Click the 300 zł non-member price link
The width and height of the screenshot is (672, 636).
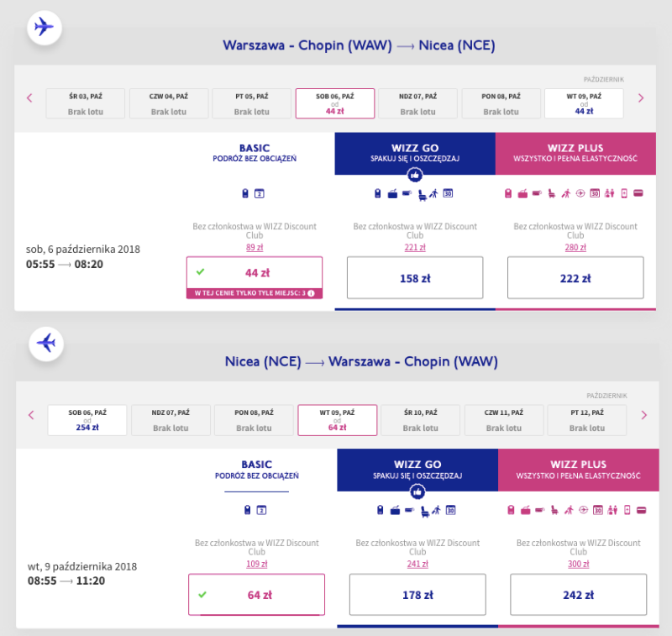tap(579, 564)
